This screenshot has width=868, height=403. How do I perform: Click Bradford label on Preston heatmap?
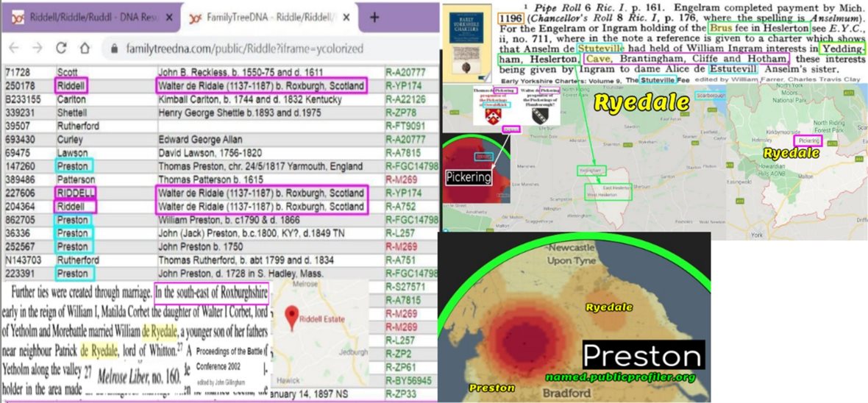[566, 393]
